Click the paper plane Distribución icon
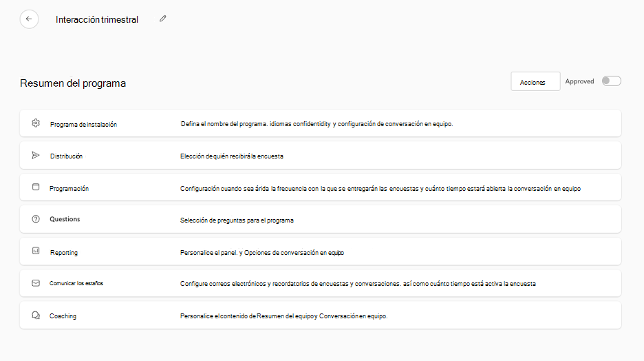Screen dimensions: 644x361 [x=36, y=156]
